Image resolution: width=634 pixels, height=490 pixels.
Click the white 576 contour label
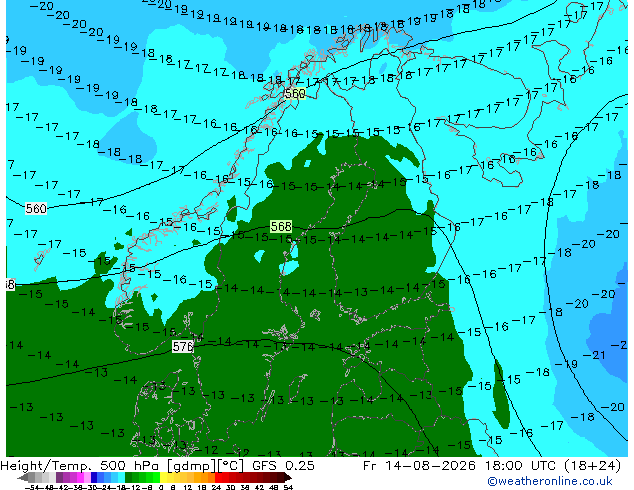[183, 346]
